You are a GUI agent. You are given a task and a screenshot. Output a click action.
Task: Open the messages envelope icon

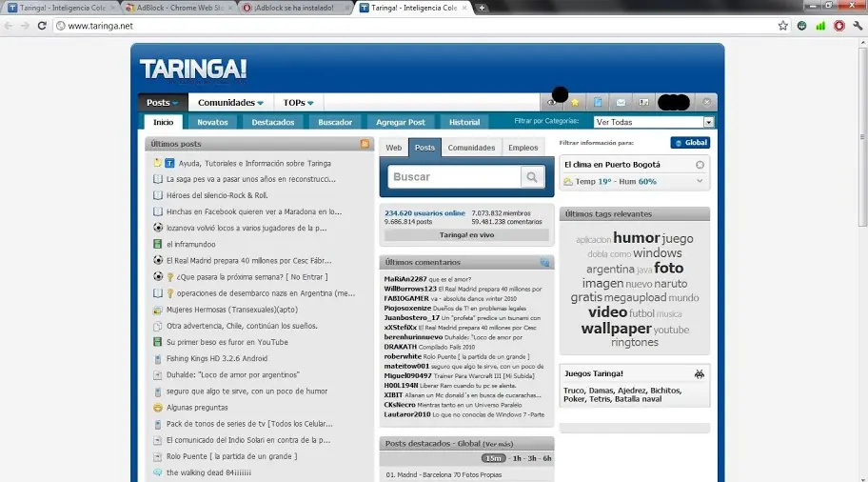pos(621,103)
